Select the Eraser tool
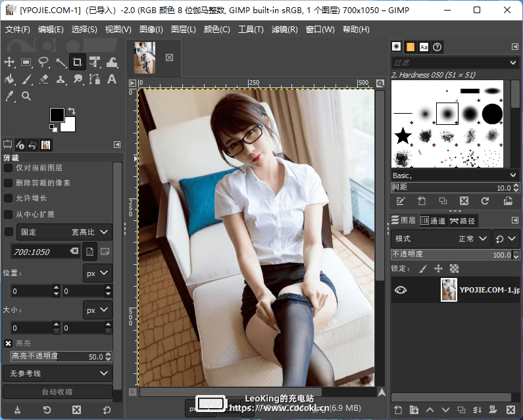This screenshot has height=420, width=523. point(43,80)
